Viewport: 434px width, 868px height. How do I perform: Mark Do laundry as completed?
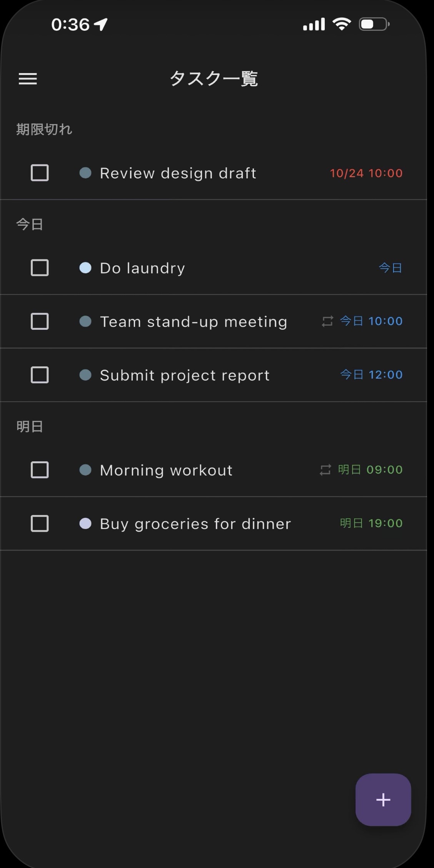click(40, 268)
